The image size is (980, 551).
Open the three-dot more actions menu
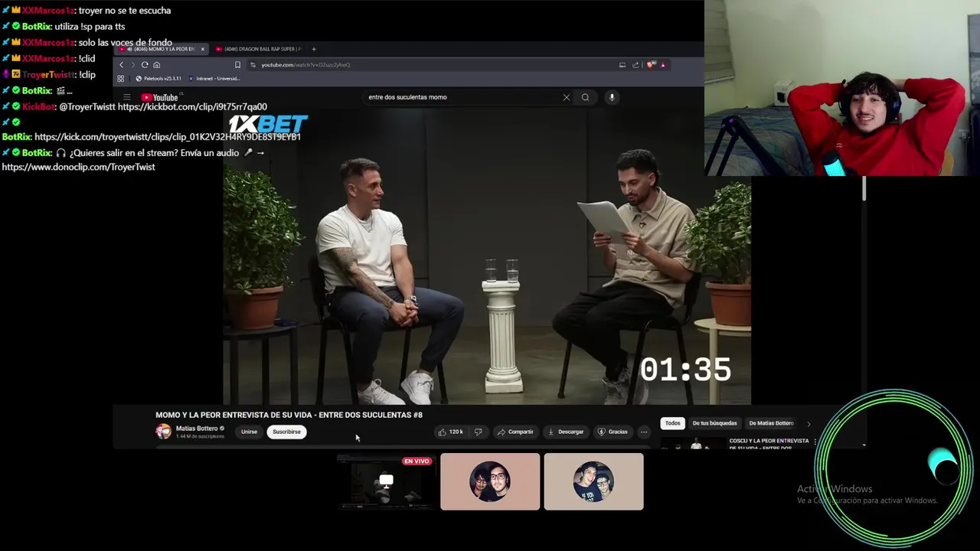tap(643, 432)
